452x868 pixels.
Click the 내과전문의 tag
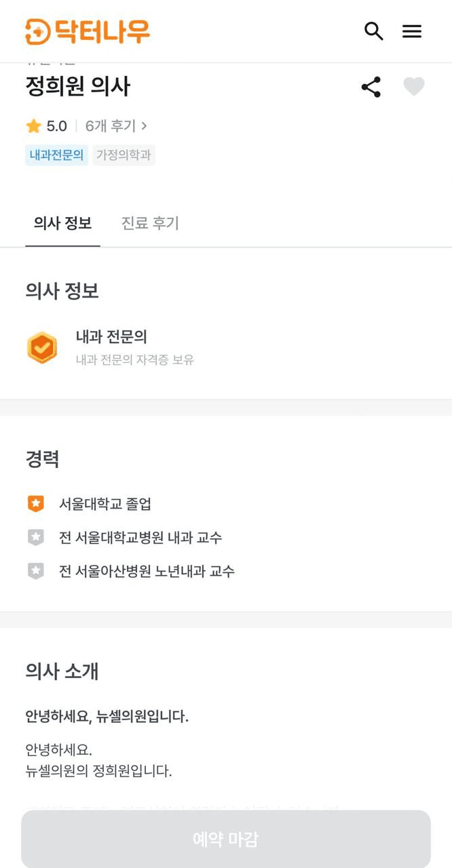click(x=56, y=155)
